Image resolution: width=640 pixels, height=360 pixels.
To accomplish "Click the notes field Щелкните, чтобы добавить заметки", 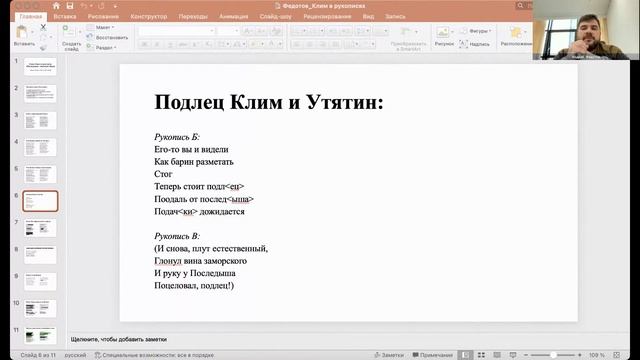I will coord(119,339).
